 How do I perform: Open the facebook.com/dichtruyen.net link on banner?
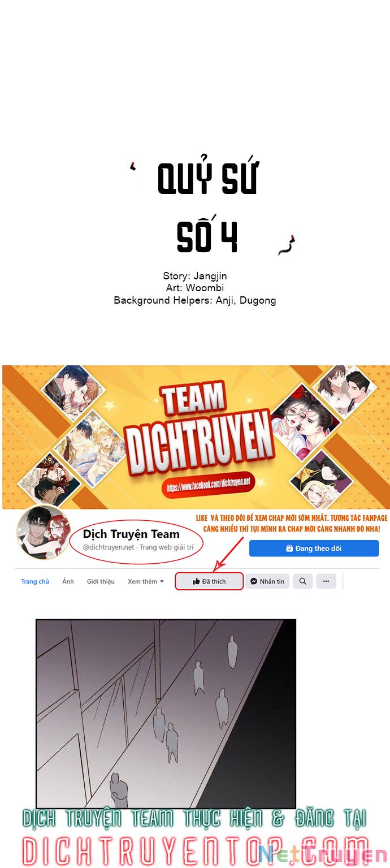click(x=208, y=484)
